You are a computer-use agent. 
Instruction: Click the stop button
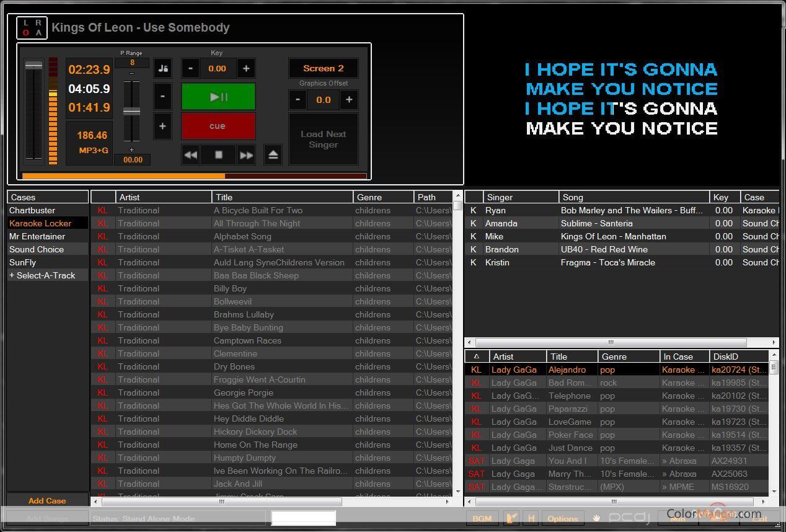(218, 155)
